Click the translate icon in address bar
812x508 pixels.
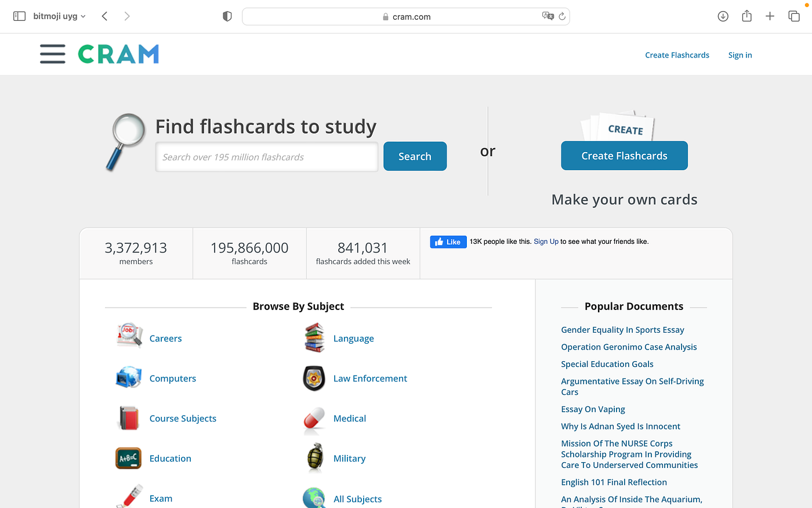point(548,16)
